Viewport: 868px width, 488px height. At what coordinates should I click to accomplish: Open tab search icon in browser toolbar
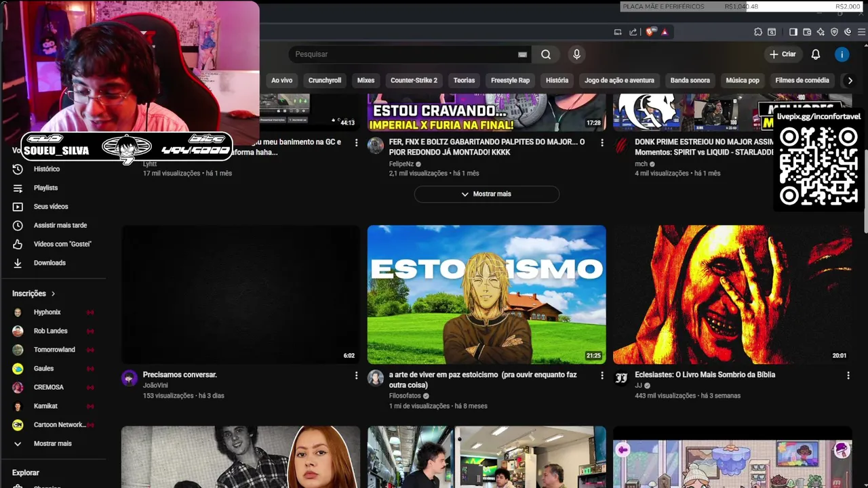(x=772, y=32)
